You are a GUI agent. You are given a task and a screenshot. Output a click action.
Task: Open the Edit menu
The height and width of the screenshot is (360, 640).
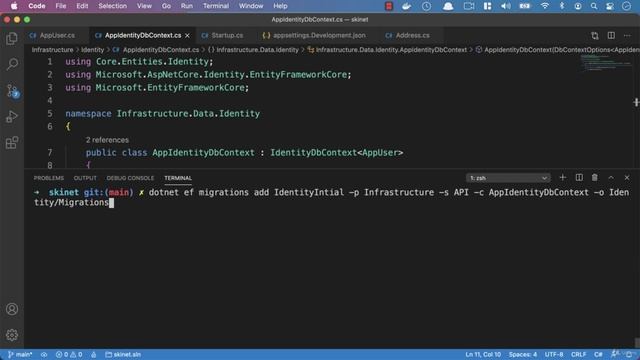pyautogui.click(x=82, y=6)
